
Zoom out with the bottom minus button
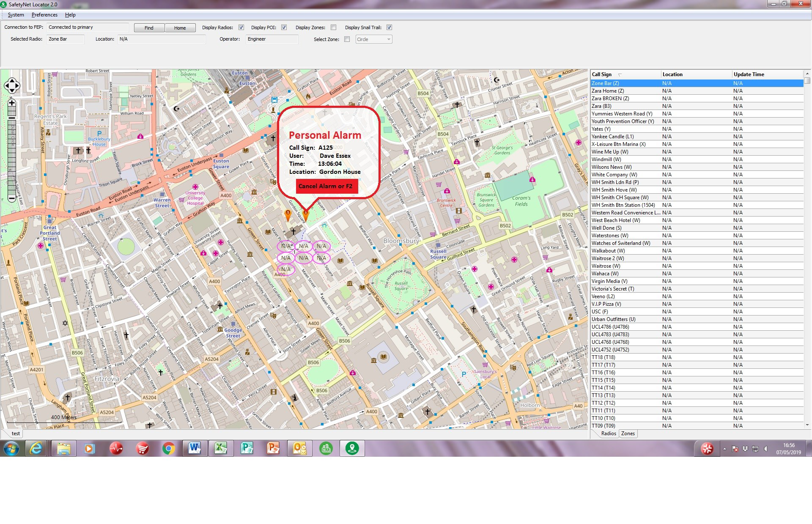click(12, 198)
